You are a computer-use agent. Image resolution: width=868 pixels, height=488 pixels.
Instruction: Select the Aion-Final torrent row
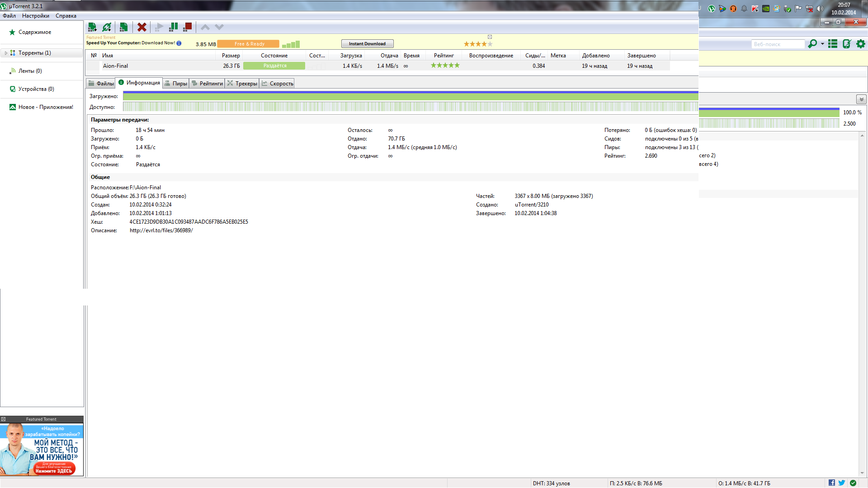[377, 66]
